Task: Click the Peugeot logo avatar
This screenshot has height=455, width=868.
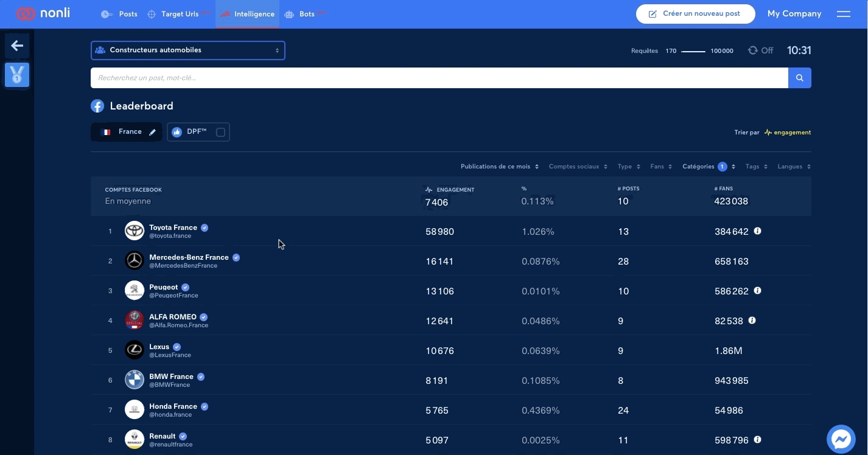Action: 135,291
